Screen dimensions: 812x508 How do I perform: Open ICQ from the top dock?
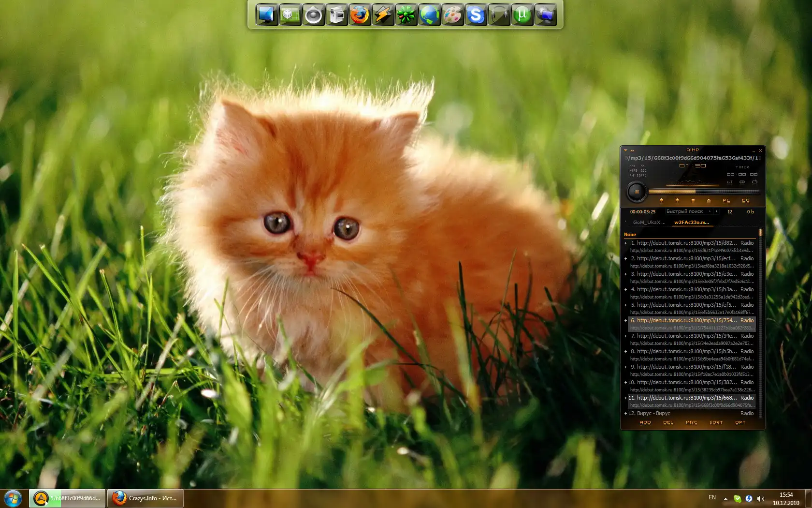pos(406,15)
